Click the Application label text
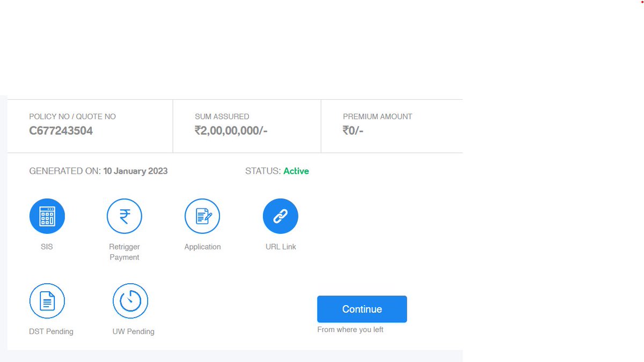 coord(202,247)
